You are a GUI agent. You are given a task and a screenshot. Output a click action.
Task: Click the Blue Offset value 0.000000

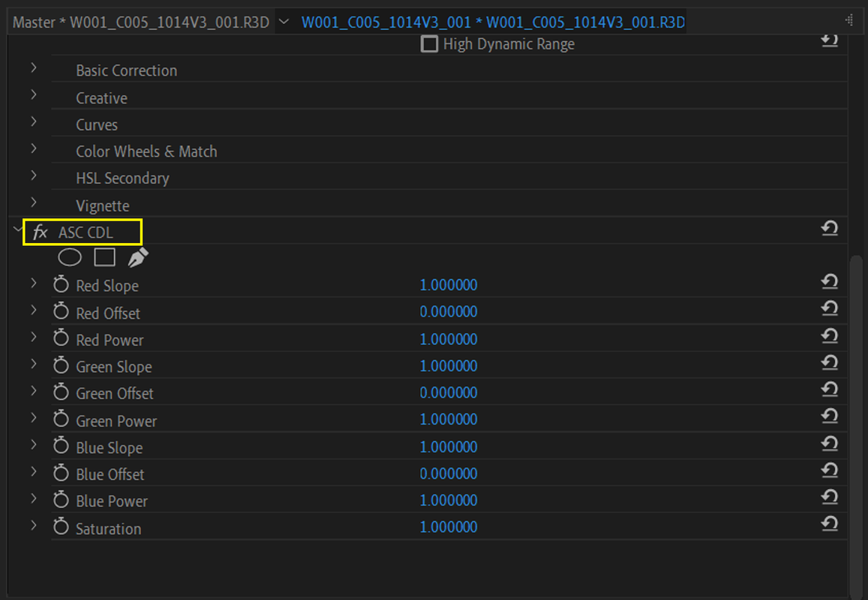click(x=449, y=474)
